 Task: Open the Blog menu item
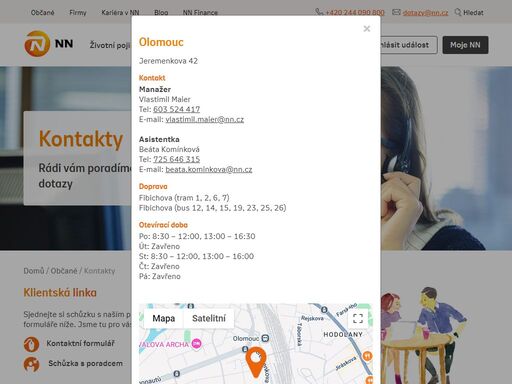pyautogui.click(x=161, y=13)
